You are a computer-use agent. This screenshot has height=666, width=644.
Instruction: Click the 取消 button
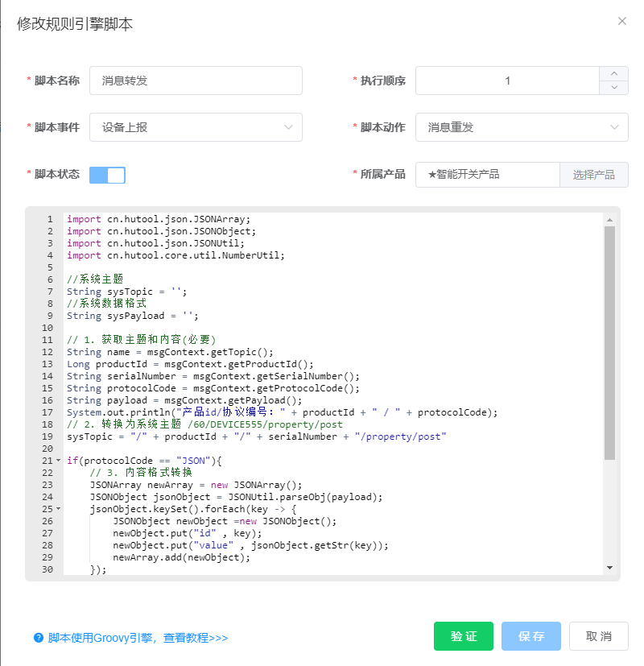(598, 636)
